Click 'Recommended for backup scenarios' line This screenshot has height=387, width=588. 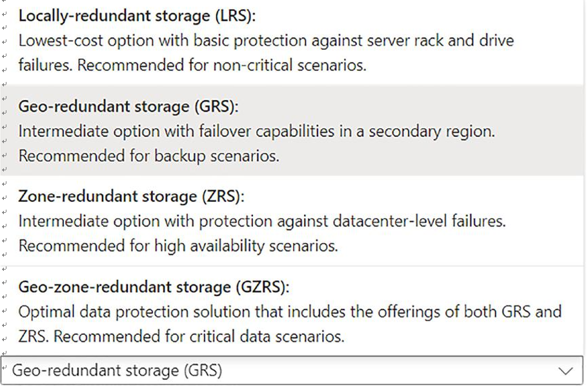149,156
